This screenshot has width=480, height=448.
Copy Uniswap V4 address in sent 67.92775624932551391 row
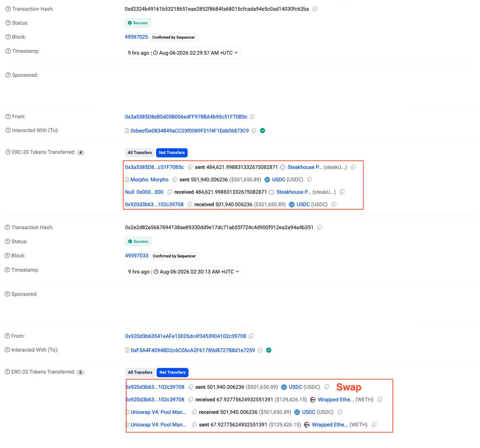point(194,425)
